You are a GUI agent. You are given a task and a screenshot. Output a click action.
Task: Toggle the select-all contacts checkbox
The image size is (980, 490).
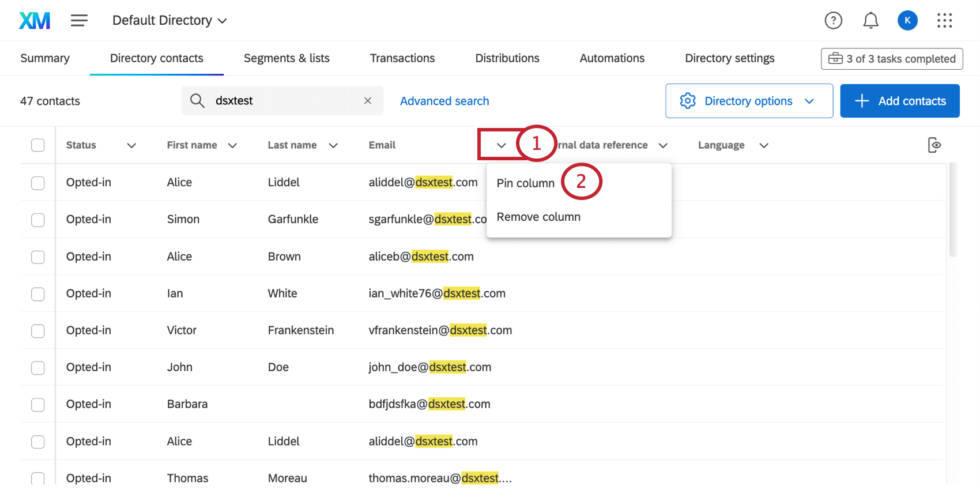pos(38,145)
